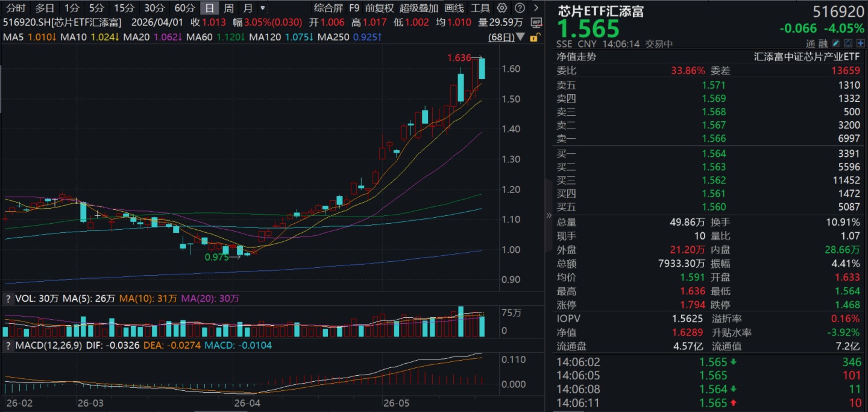Screen dimensions: 868x412
Task: Click the 26-04 date label on the time axis
Action: point(248,402)
